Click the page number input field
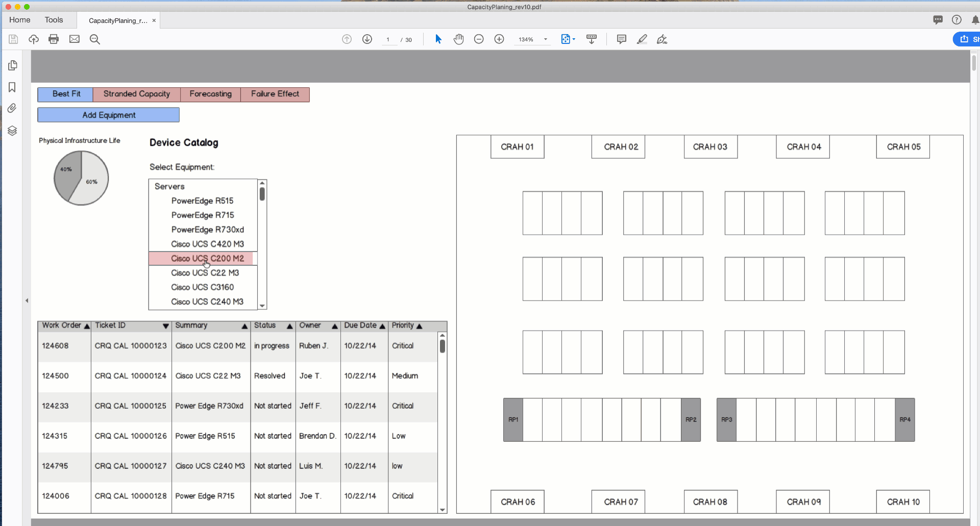 (x=388, y=40)
